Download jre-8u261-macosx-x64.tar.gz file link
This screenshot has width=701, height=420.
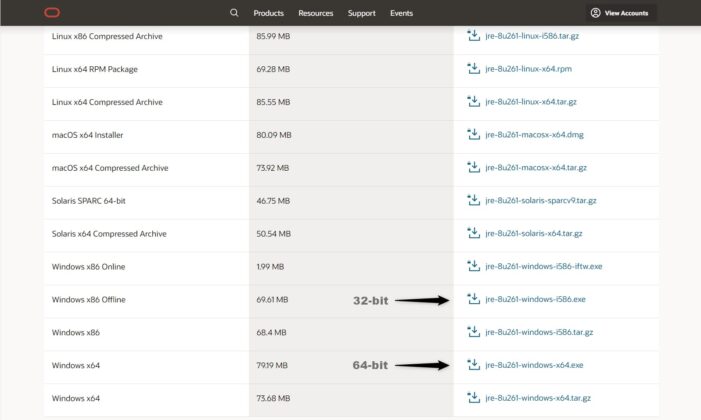[536, 168]
